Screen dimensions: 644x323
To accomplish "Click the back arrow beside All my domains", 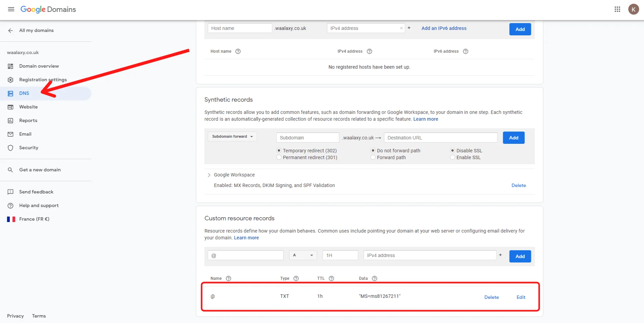I will point(11,31).
